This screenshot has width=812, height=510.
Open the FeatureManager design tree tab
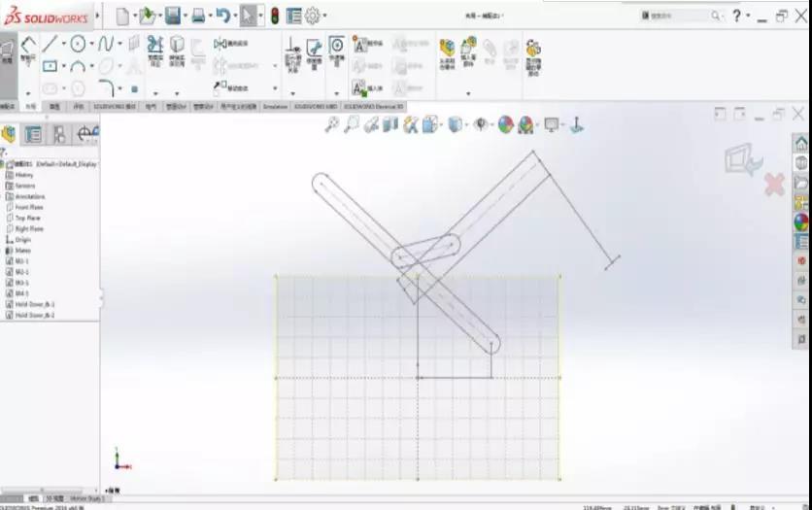click(9, 135)
